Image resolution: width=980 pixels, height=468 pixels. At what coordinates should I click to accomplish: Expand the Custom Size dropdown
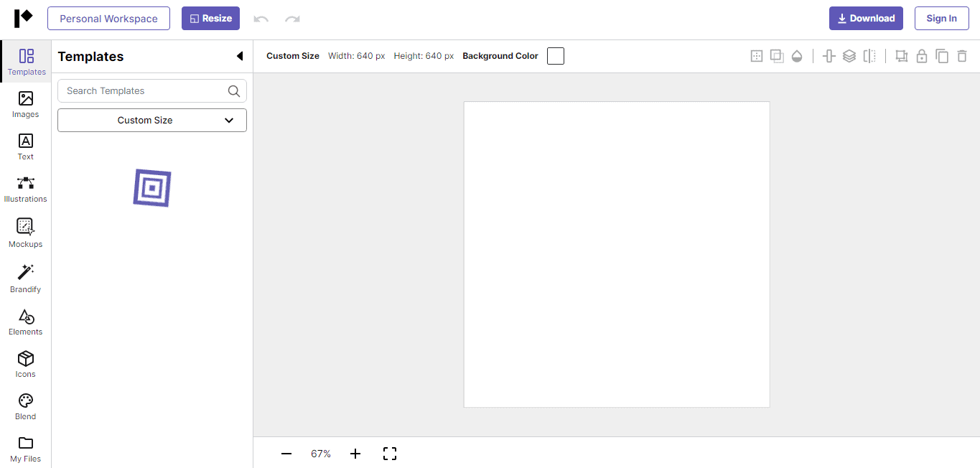[x=151, y=120]
